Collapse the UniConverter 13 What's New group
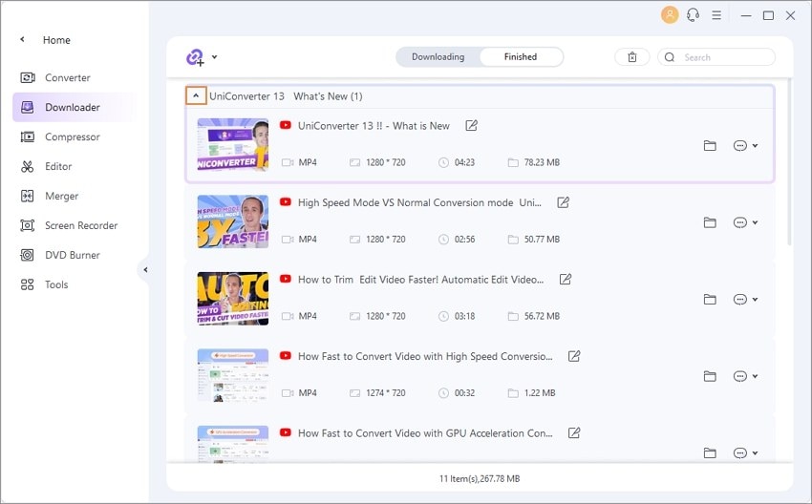This screenshot has width=812, height=504. (196, 95)
